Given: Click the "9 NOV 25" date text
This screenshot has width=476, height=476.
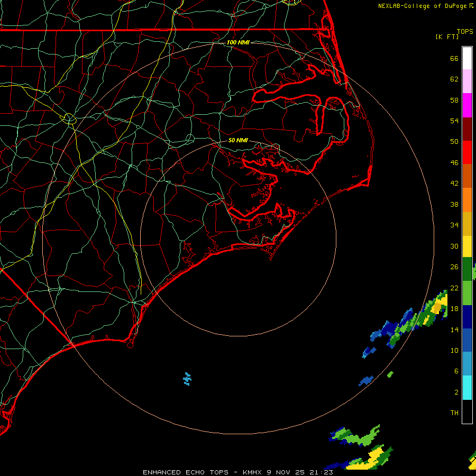Looking at the screenshot, I should click(286, 472).
